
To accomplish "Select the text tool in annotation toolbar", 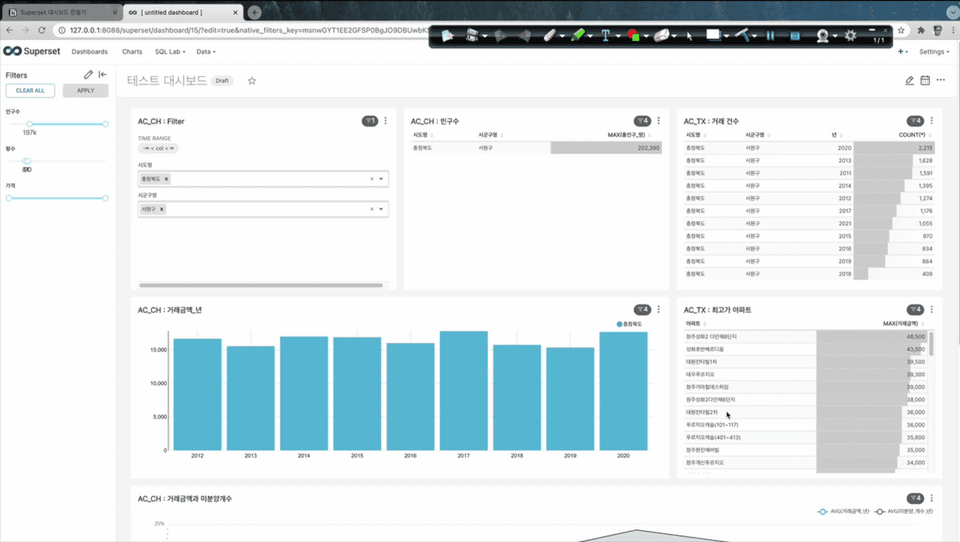I will pos(606,36).
